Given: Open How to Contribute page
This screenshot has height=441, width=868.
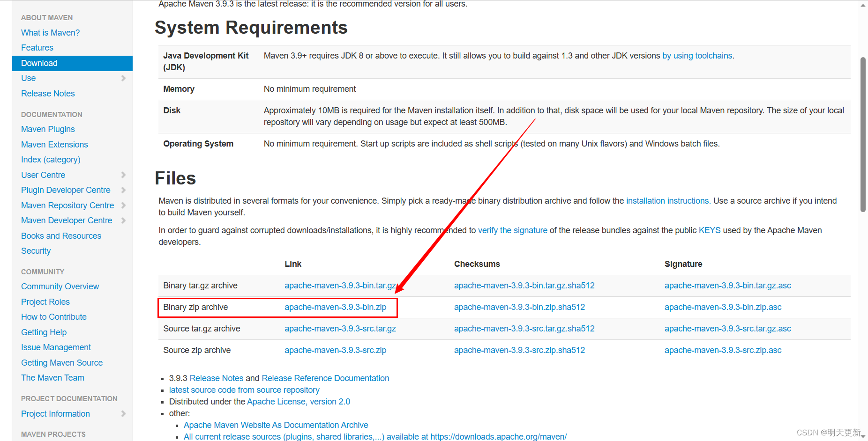Looking at the screenshot, I should tap(54, 317).
